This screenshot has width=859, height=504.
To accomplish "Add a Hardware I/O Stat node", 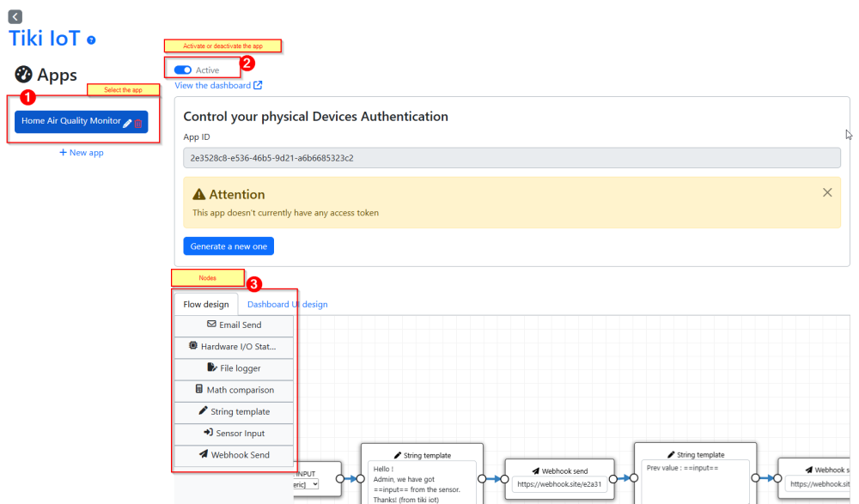I will tap(234, 347).
